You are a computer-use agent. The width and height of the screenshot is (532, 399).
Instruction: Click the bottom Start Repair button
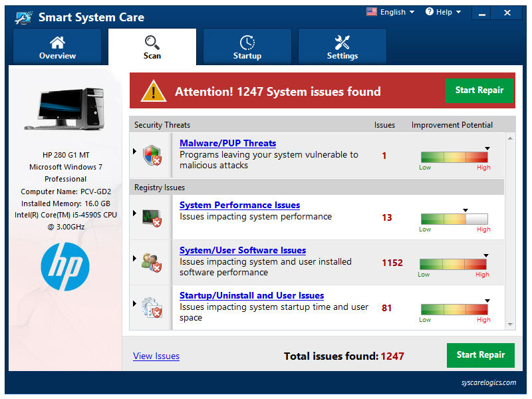point(480,355)
